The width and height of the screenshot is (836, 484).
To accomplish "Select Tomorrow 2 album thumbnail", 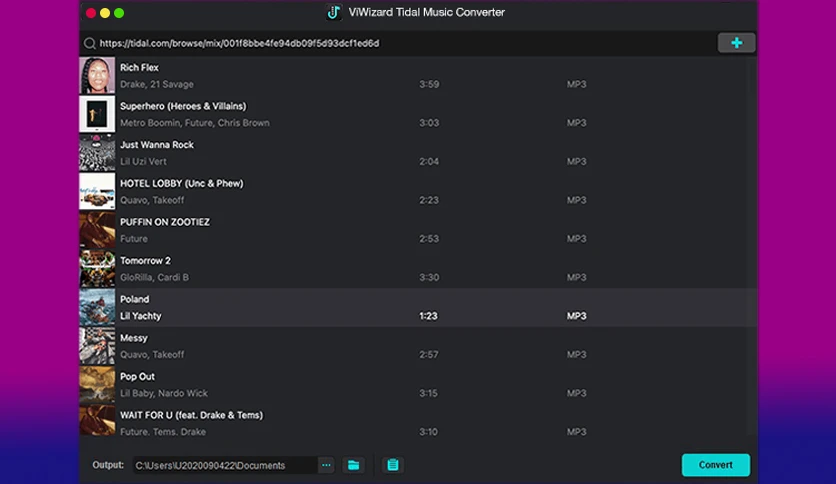I will 97,269.
